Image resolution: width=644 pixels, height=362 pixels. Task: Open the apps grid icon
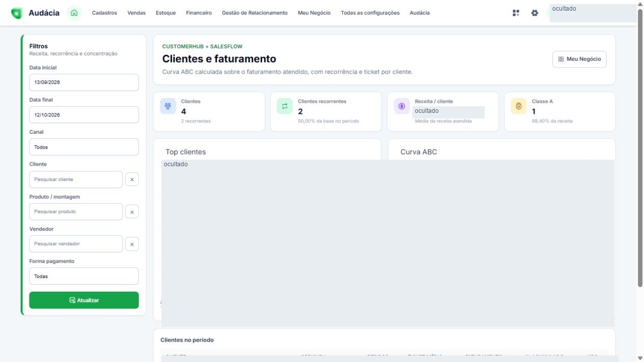tap(516, 13)
